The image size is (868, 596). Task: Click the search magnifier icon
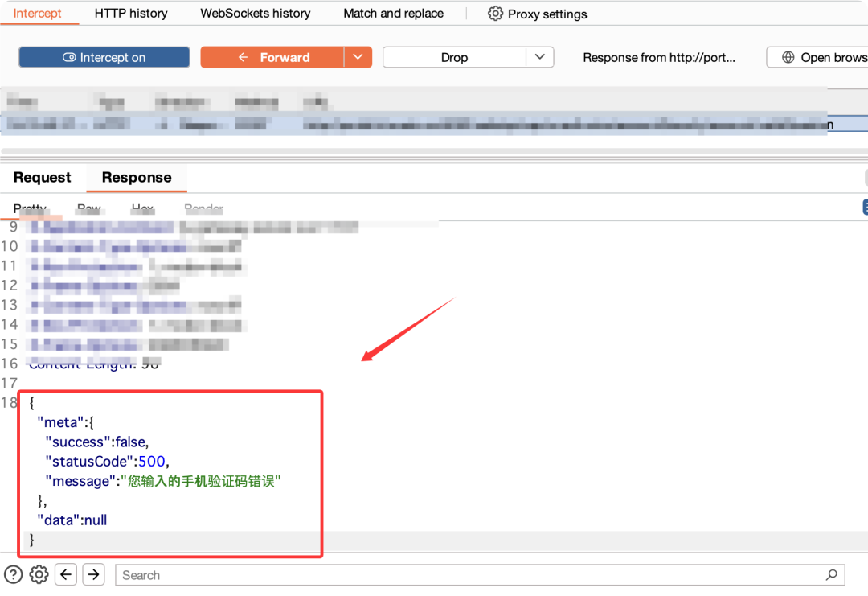[x=832, y=575]
